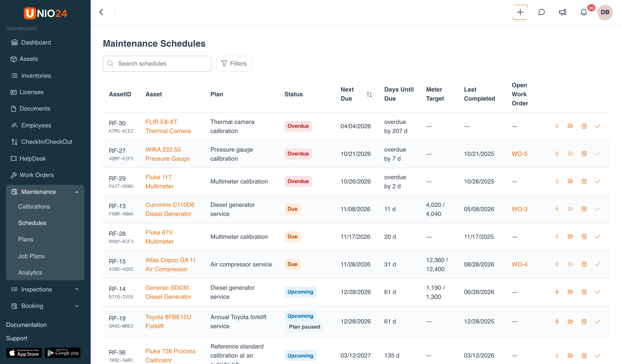This screenshot has width=622, height=364.
Task: Open the FLIR E8-XT Thermal Camera link
Action: click(168, 126)
